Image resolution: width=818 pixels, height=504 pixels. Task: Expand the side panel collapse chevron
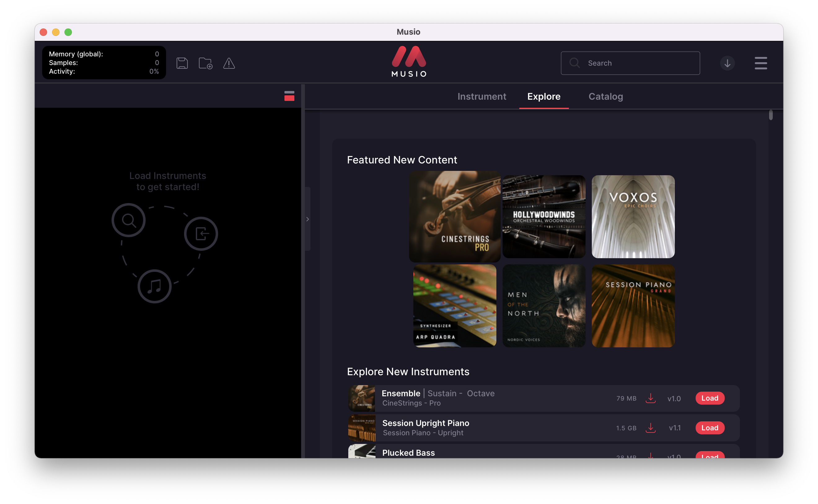(x=308, y=219)
